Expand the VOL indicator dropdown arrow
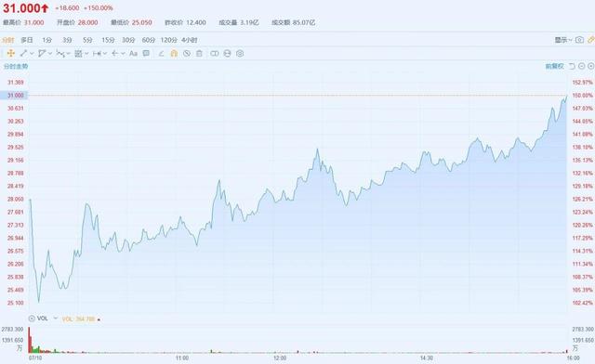The image size is (595, 364). point(56,318)
